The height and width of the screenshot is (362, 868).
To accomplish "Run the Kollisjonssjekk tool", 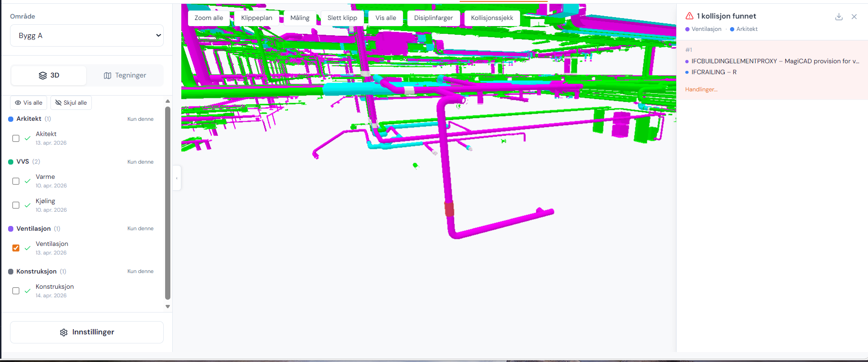I will click(492, 18).
